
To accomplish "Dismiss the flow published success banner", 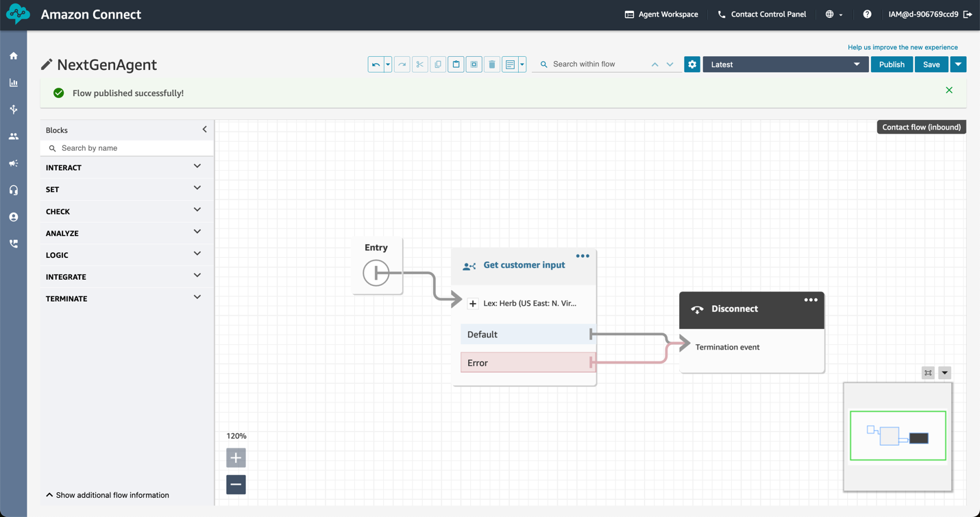I will coord(949,91).
